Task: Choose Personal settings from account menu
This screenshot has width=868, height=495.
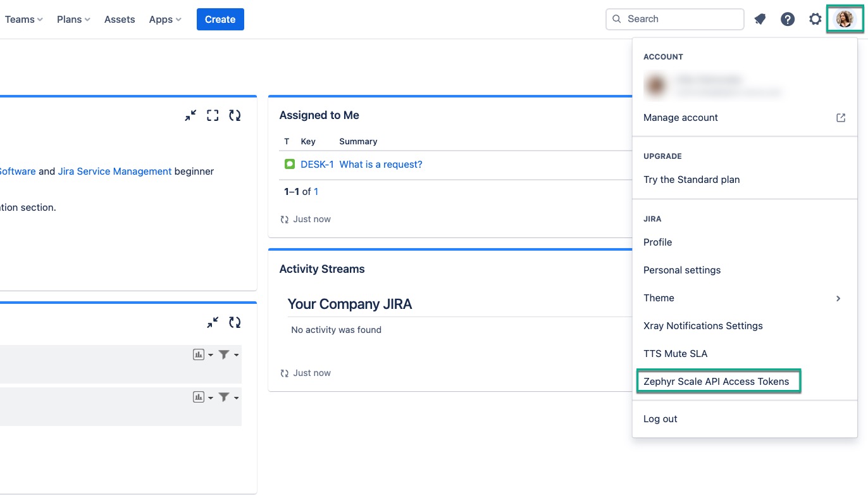Action: (x=682, y=270)
